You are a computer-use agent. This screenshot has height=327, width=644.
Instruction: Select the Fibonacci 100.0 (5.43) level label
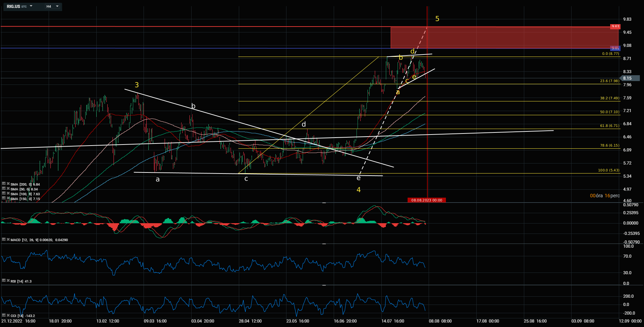(x=608, y=170)
